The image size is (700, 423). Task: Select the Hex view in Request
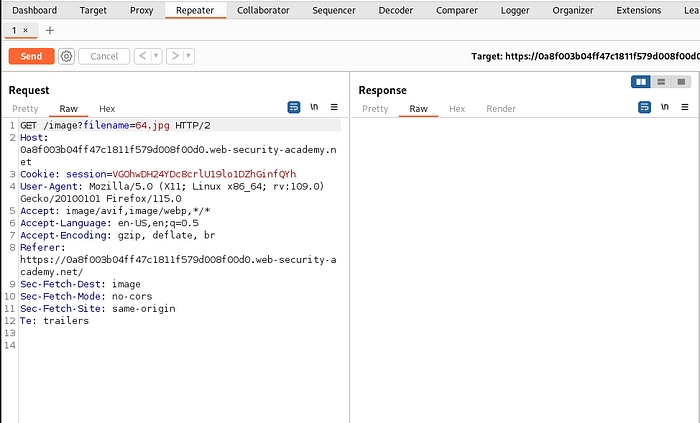click(x=107, y=108)
